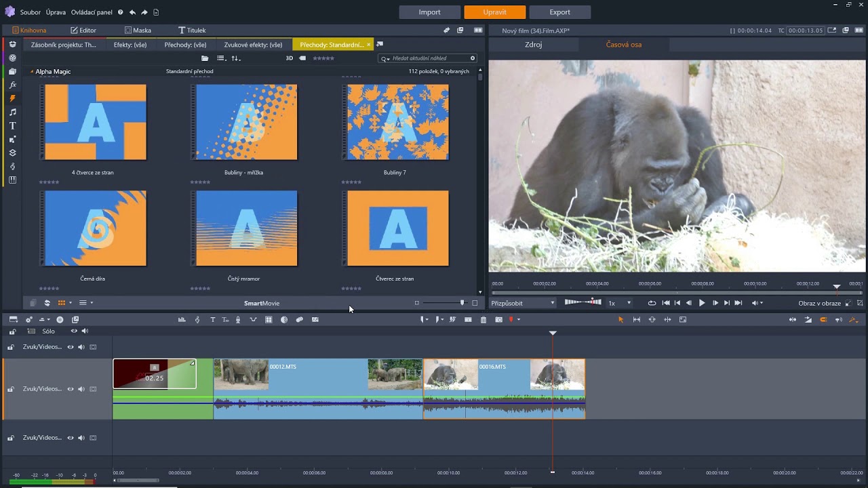Take a snapshot with camera icon
This screenshot has width=868, height=488.
point(498,319)
